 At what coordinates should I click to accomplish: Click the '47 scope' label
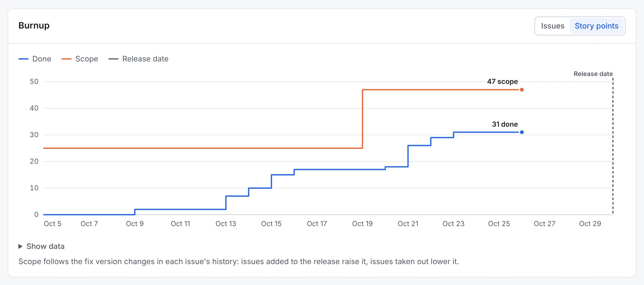(x=502, y=81)
